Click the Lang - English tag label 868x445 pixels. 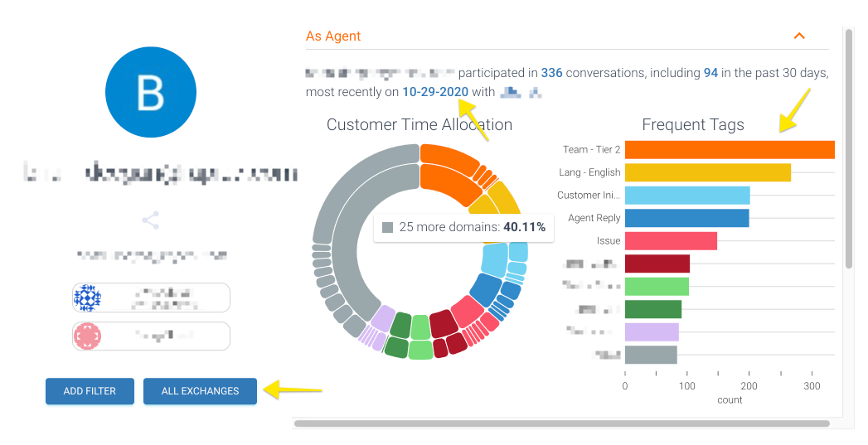click(x=589, y=172)
